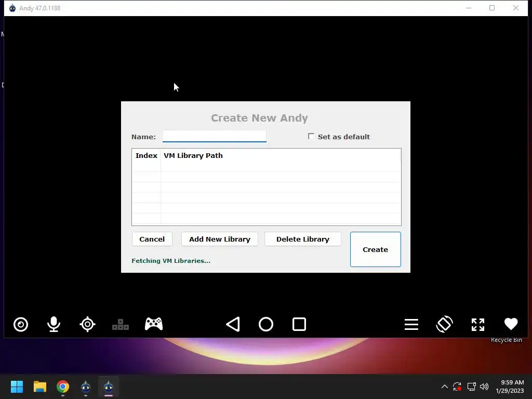Focus the Name input field
532x399 pixels.
(215, 137)
